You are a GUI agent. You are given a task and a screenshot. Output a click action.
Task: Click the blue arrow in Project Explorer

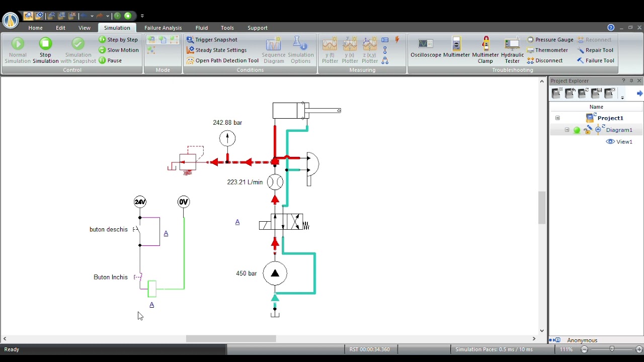pyautogui.click(x=639, y=94)
